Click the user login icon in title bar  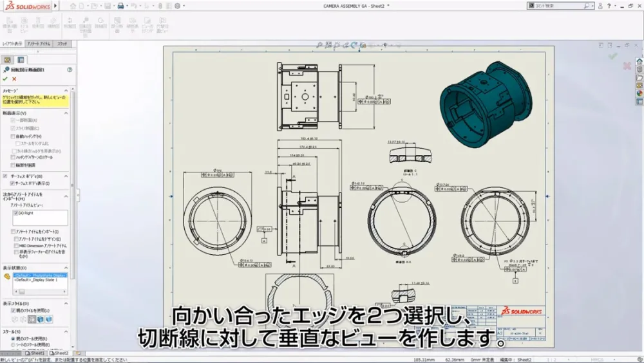[600, 6]
